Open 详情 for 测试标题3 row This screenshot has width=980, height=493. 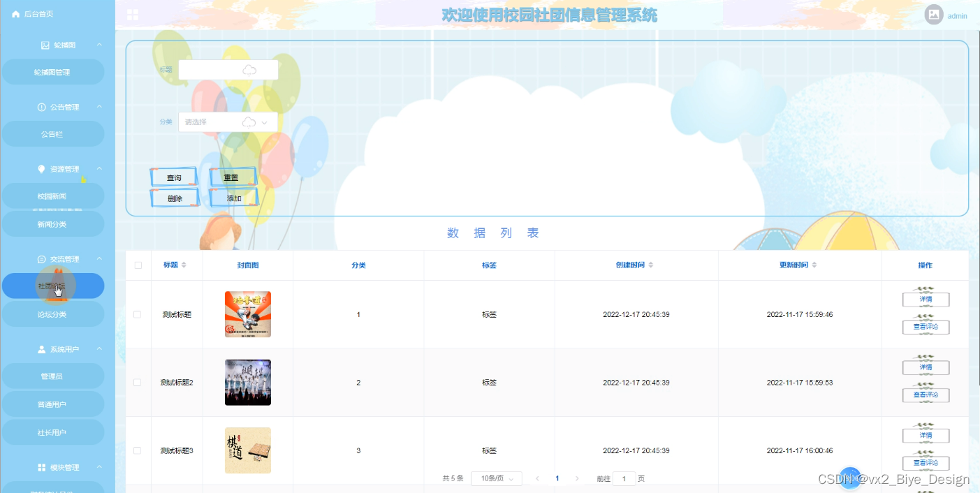tap(926, 436)
